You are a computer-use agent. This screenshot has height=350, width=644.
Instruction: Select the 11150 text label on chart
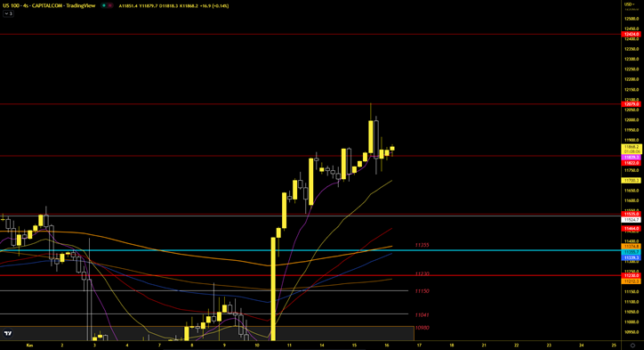[422, 290]
